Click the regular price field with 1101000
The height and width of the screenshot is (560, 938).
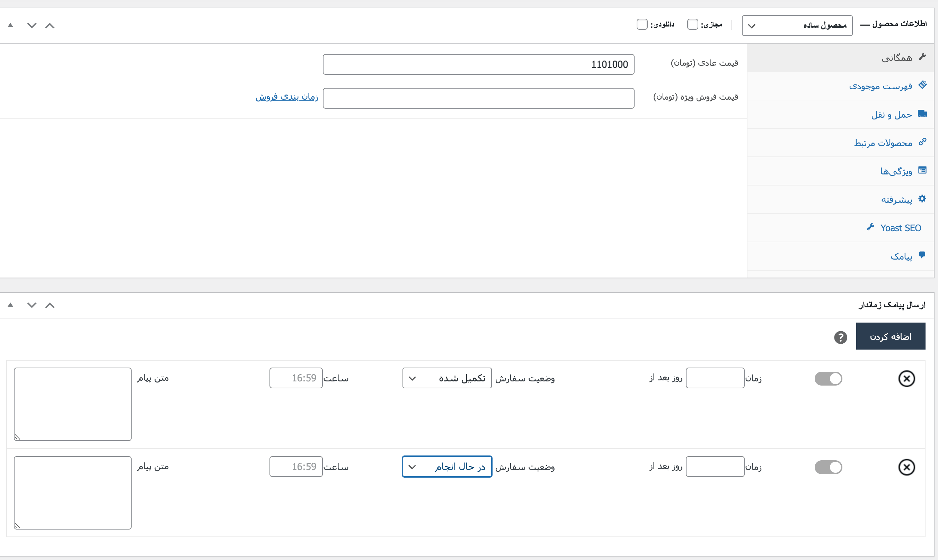coord(478,64)
